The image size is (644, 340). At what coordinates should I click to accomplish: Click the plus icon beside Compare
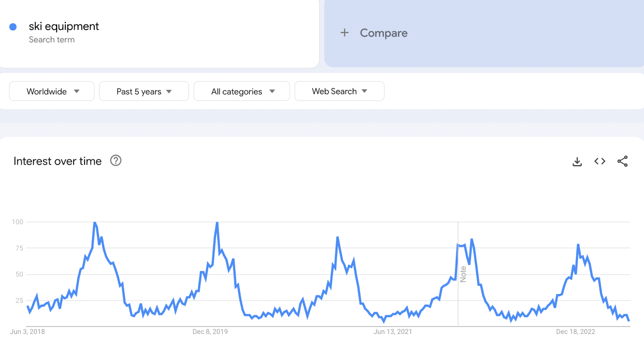pos(345,33)
